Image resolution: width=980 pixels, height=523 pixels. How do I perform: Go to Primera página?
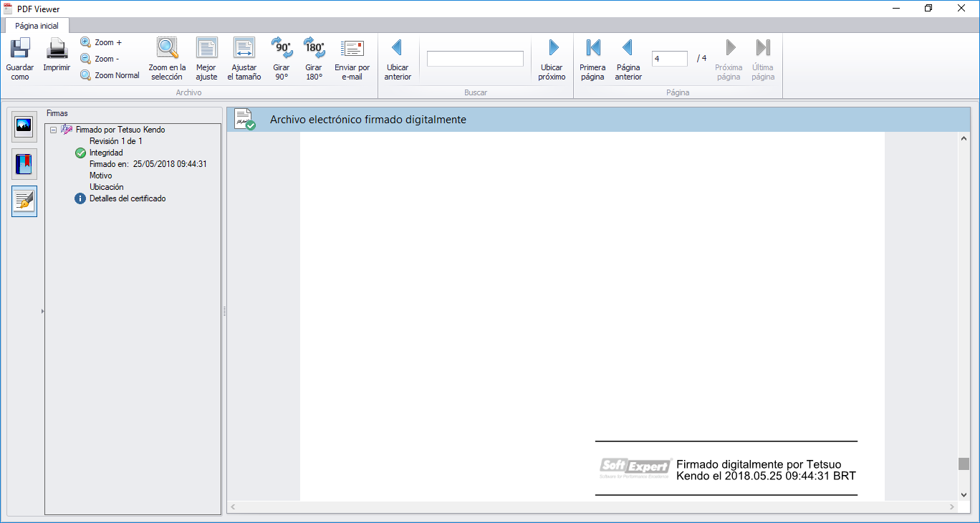[x=592, y=59]
